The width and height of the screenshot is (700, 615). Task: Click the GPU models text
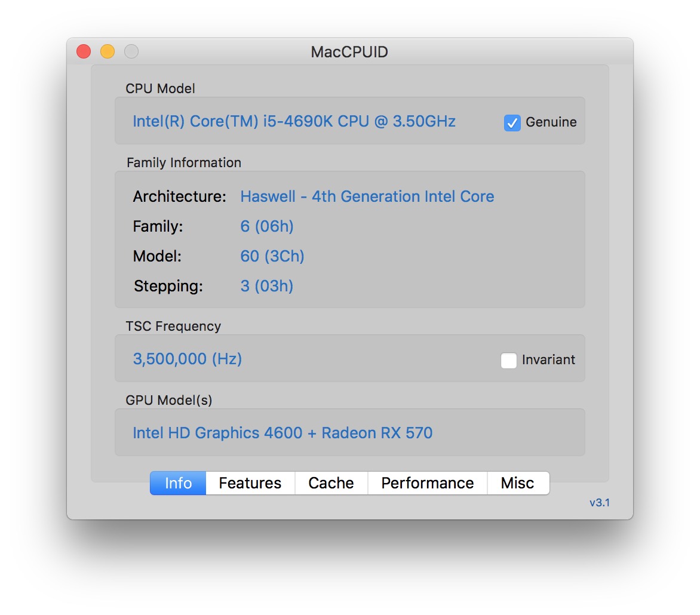(x=283, y=433)
